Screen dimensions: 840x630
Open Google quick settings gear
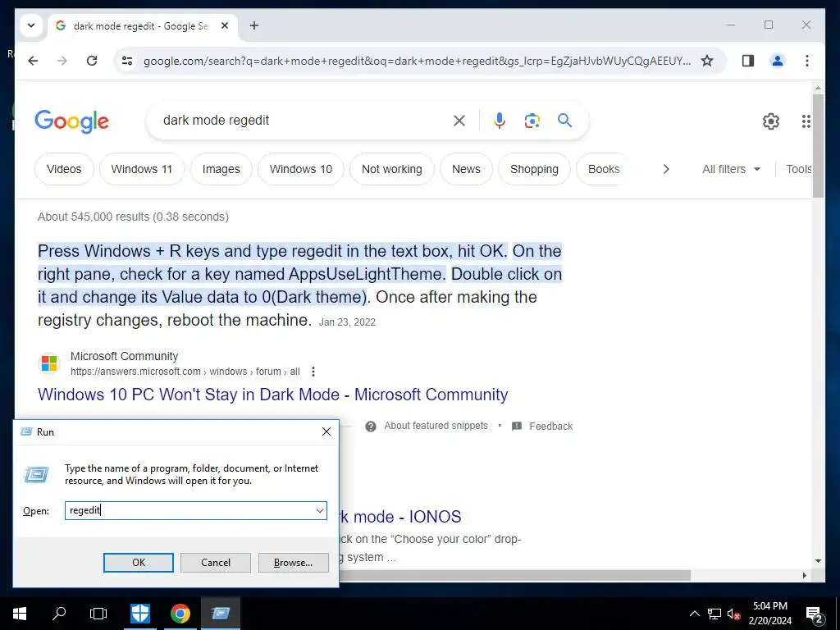(x=771, y=121)
